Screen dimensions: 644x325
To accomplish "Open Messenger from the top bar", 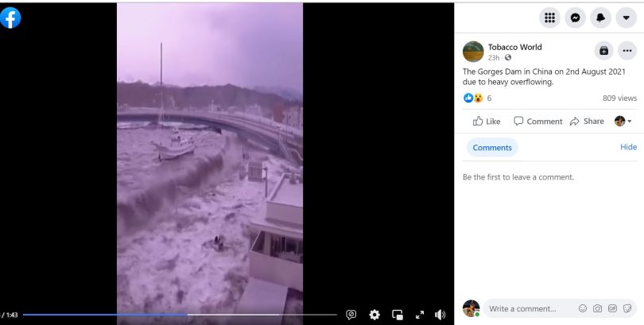I will [x=575, y=17].
